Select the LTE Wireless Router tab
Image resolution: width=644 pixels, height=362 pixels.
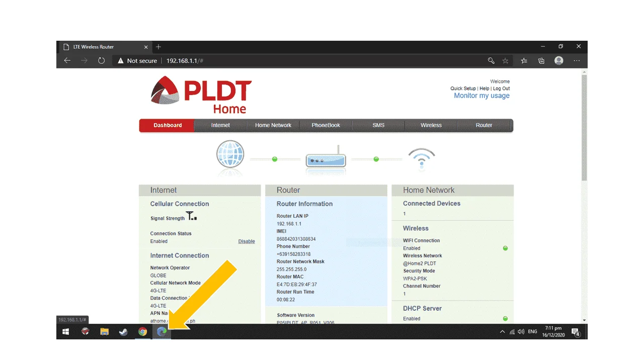(x=104, y=47)
